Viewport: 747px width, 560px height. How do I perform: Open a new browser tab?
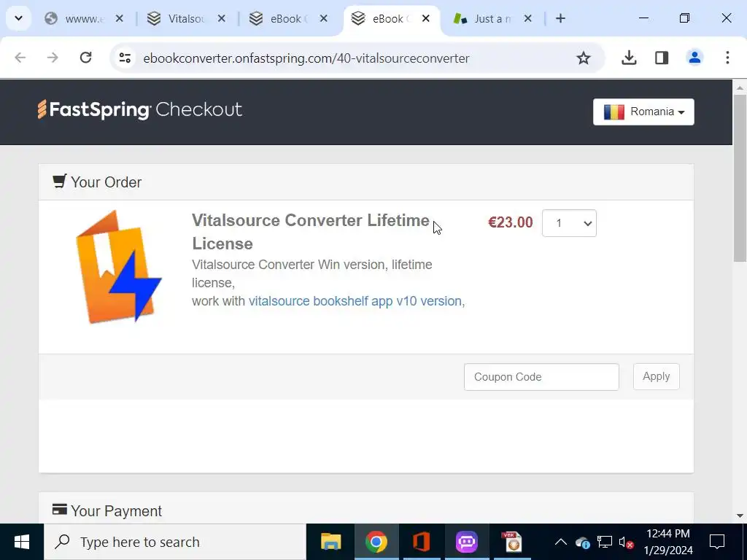[561, 18]
